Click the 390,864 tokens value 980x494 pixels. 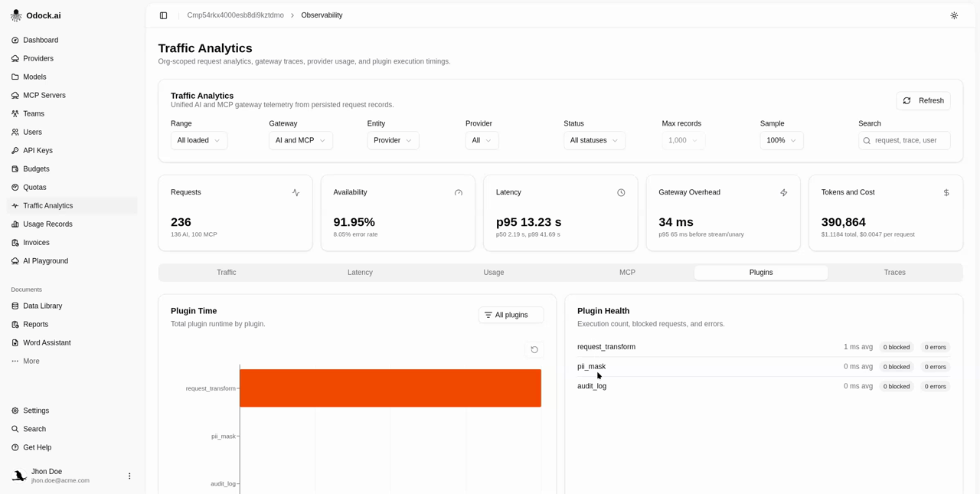click(844, 222)
